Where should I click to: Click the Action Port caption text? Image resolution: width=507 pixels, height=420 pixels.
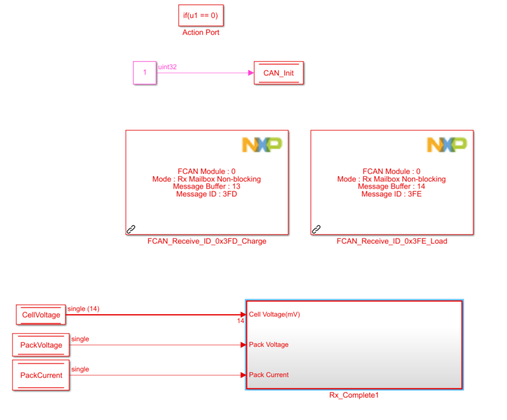200,32
